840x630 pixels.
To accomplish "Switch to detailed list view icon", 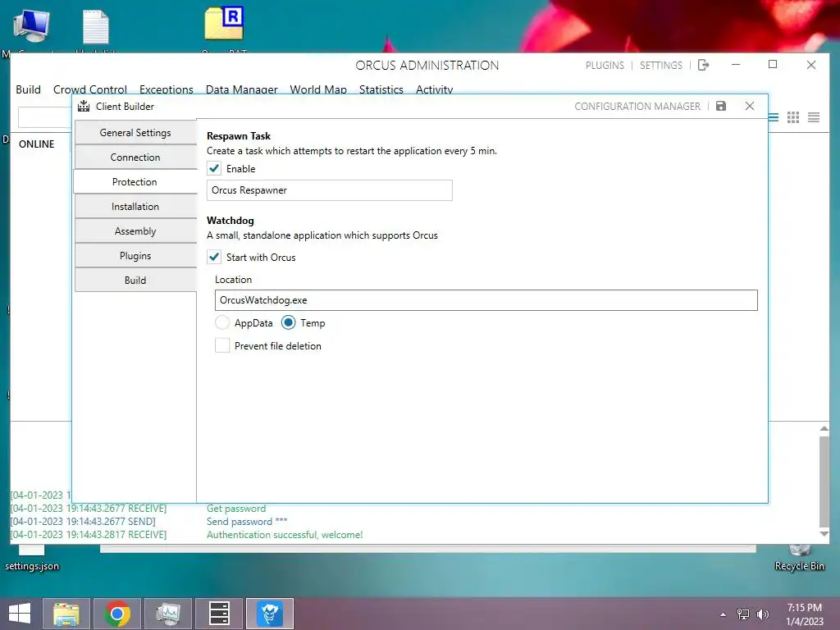I will (814, 117).
